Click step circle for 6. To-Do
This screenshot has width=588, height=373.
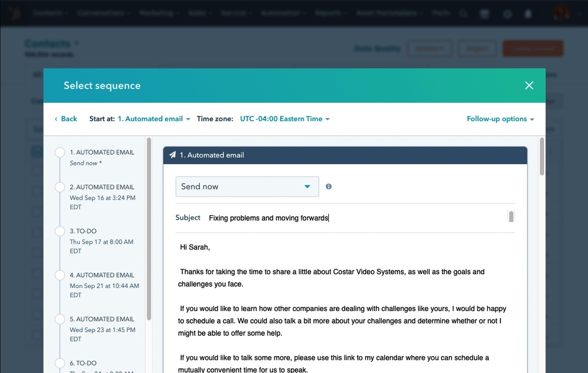60,363
